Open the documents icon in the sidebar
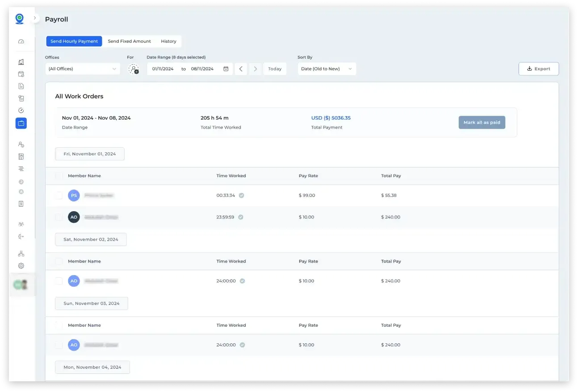 [21, 86]
